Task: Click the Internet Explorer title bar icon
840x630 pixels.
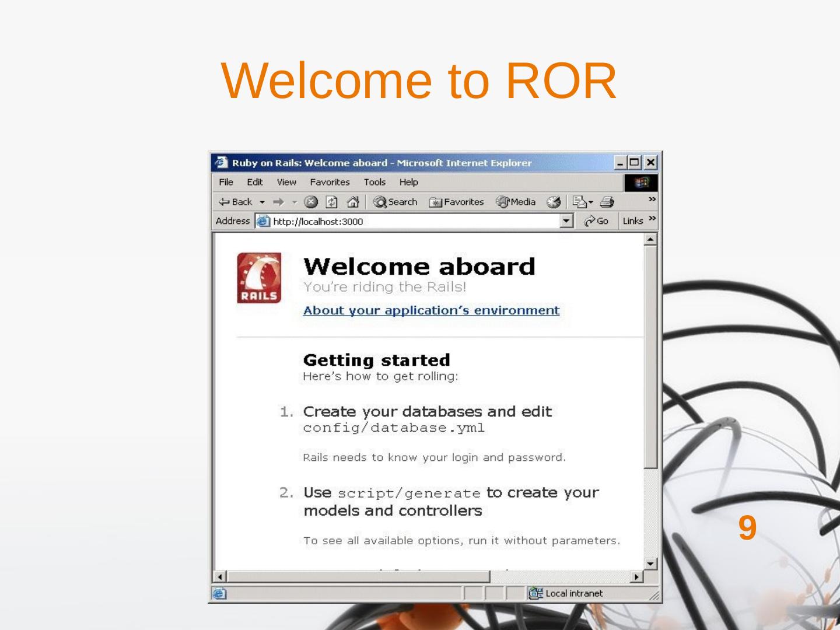Action: coord(220,162)
